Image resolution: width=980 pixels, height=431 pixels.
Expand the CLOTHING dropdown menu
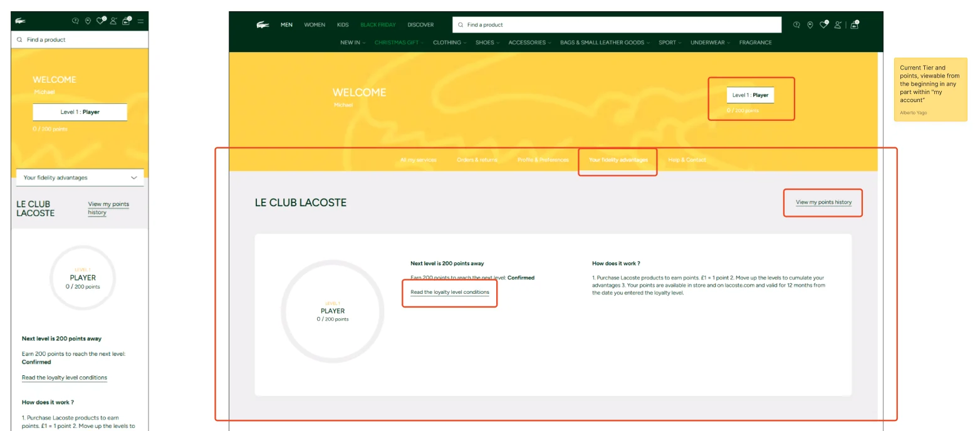pos(449,43)
